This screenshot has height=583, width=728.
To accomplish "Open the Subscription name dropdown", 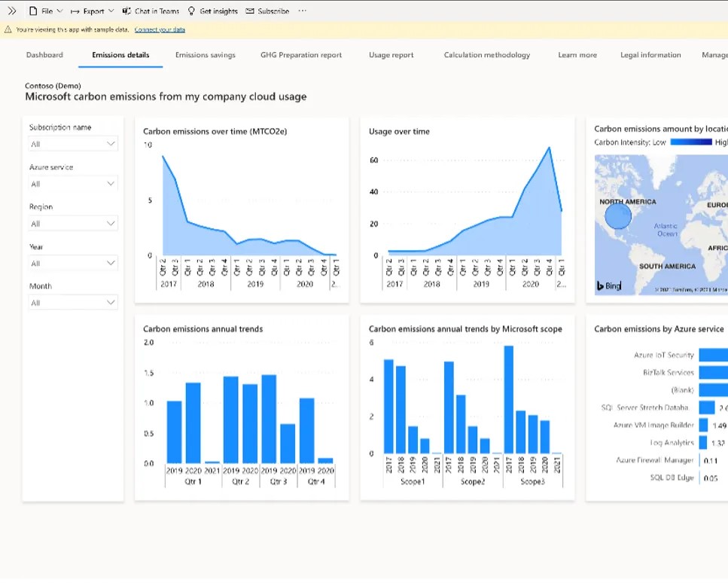I will pyautogui.click(x=72, y=144).
